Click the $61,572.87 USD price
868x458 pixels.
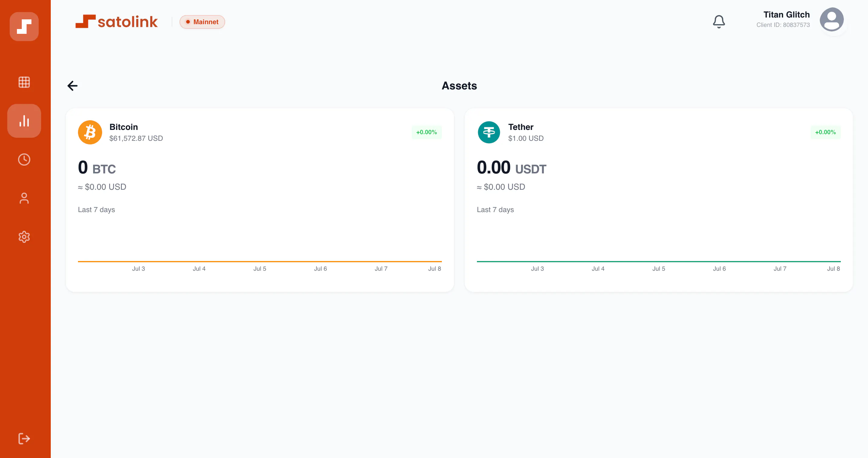136,138
